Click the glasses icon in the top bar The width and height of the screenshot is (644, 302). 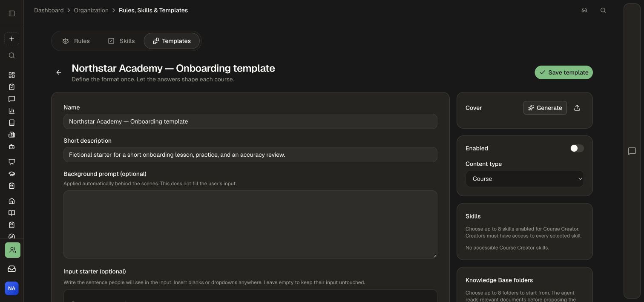pos(584,10)
